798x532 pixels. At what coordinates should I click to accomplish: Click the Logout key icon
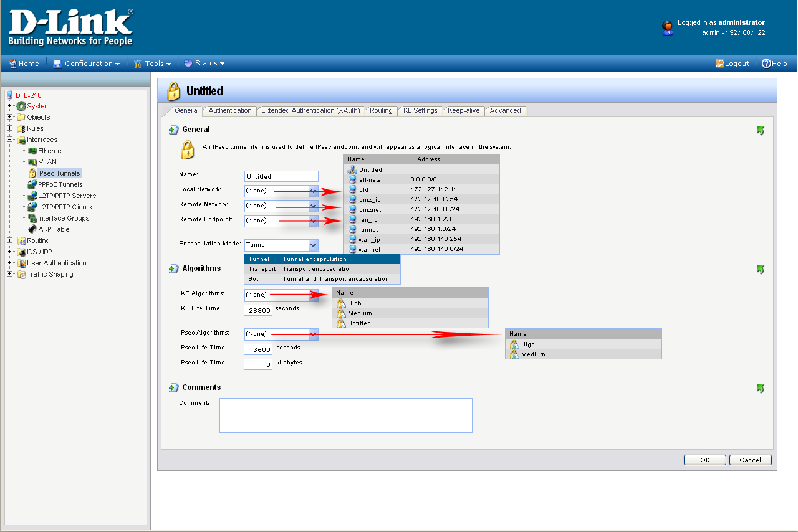719,64
